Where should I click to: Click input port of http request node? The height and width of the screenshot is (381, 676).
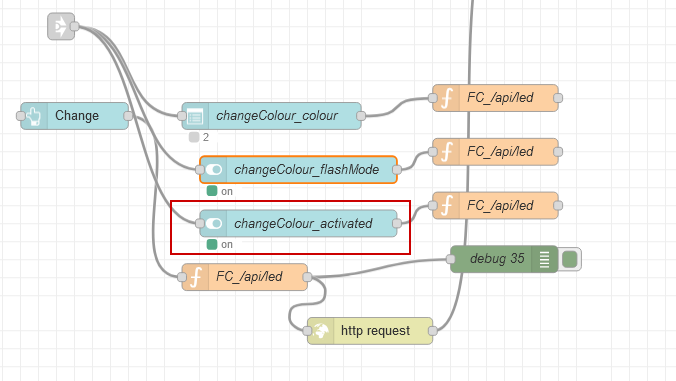[307, 331]
